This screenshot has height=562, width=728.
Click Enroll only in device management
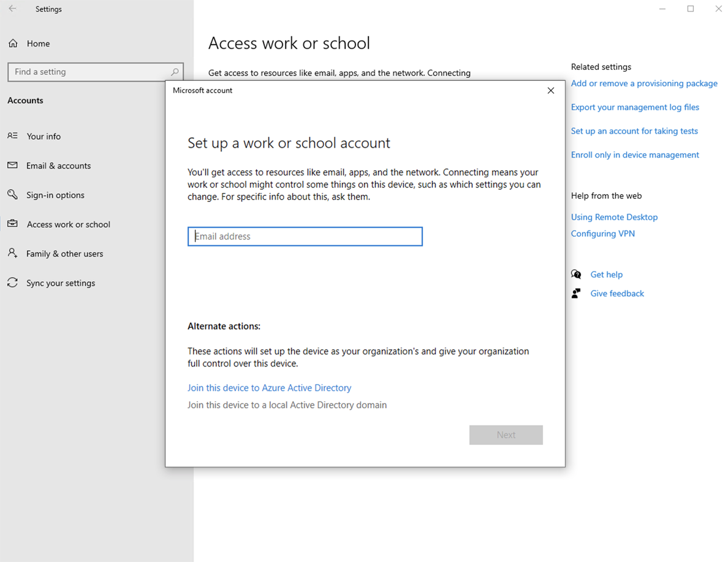coord(635,154)
